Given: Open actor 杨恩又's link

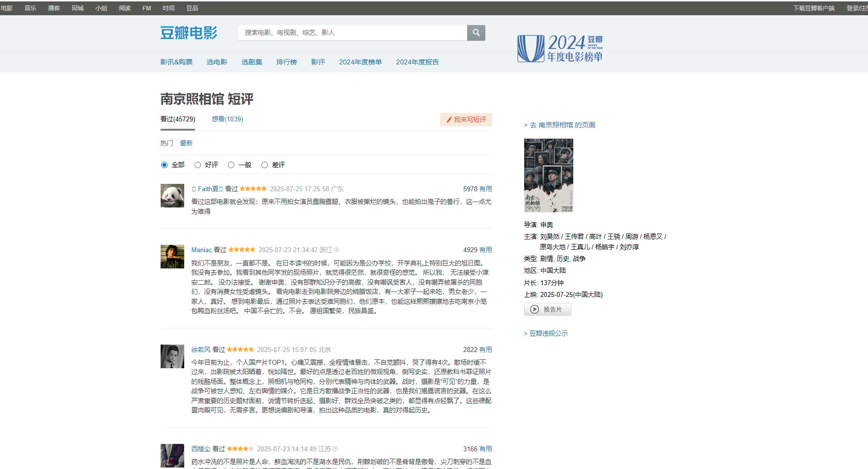Looking at the screenshot, I should (x=653, y=236).
